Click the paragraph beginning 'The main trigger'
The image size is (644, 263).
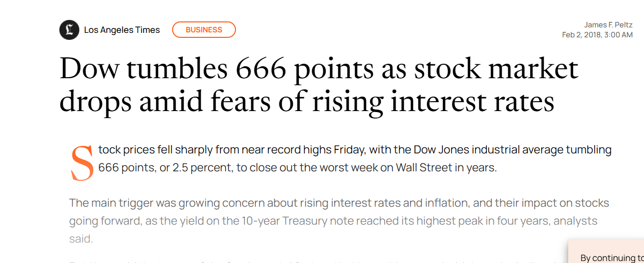[x=339, y=221]
